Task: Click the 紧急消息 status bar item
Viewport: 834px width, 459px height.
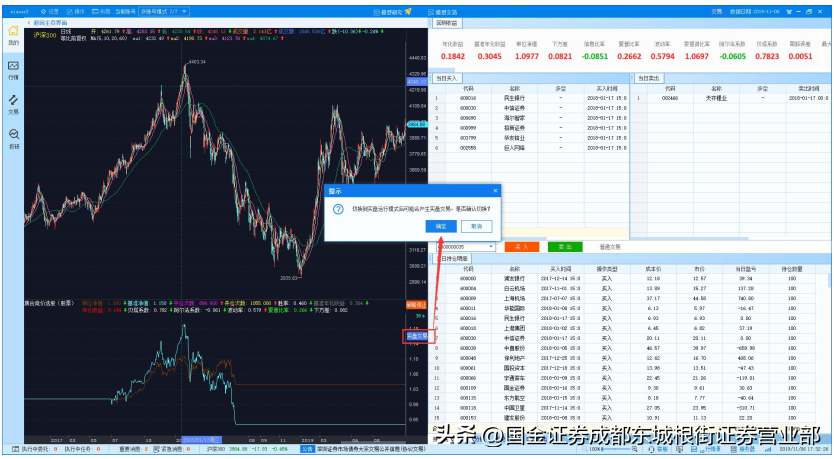Action: coord(171,449)
